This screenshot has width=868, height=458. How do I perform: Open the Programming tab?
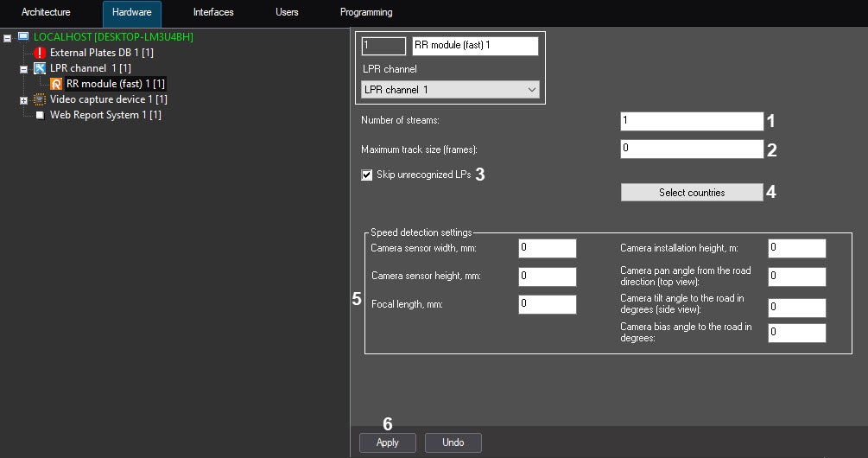(366, 13)
